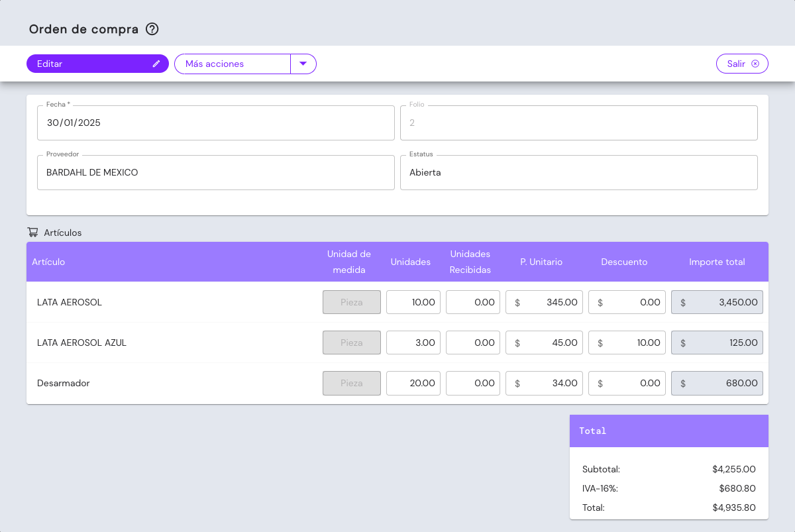Click the shopping cart Artículos icon
The height and width of the screenshot is (532, 795).
[32, 233]
